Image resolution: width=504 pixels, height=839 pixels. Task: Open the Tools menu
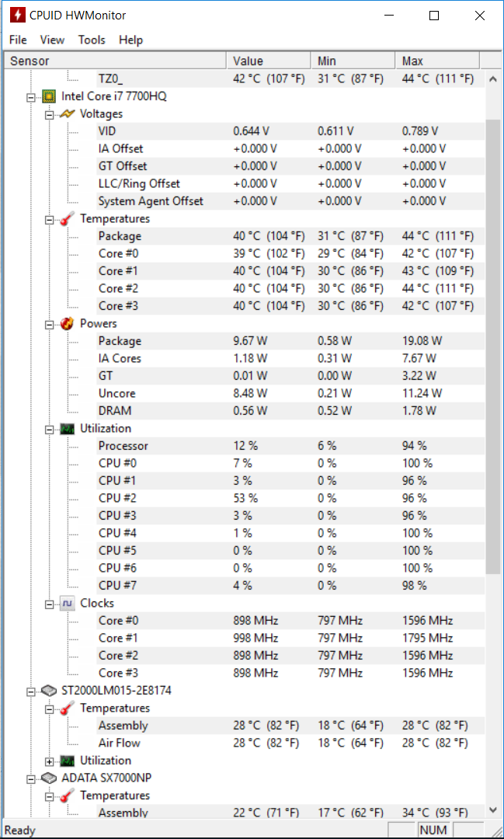coord(92,40)
